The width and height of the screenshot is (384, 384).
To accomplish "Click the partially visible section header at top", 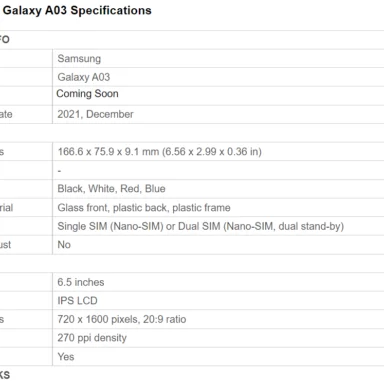I will click(5, 39).
